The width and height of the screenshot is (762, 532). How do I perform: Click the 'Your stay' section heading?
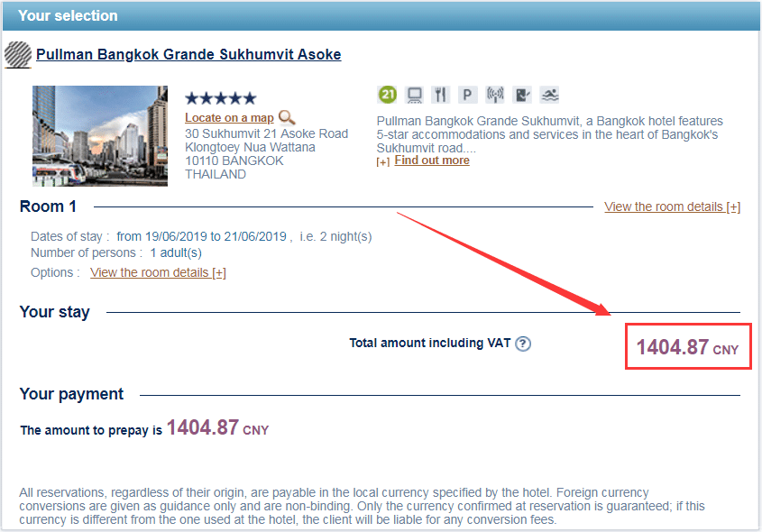pos(55,312)
